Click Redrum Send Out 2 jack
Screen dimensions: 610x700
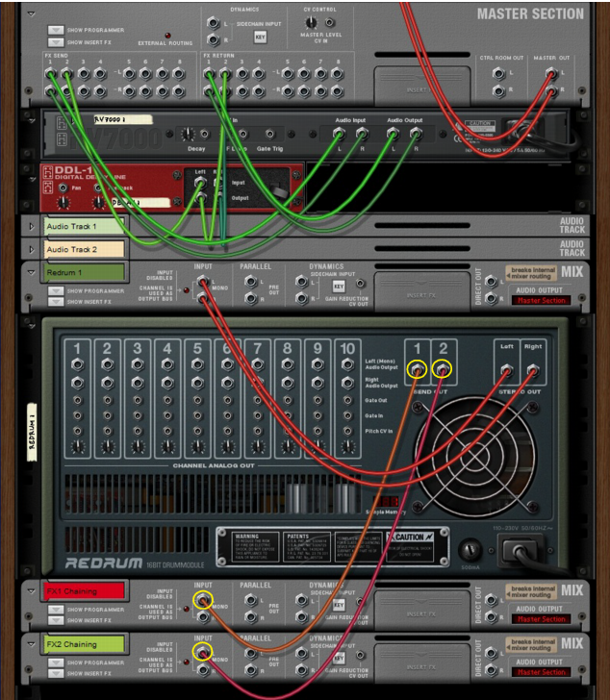coord(443,368)
